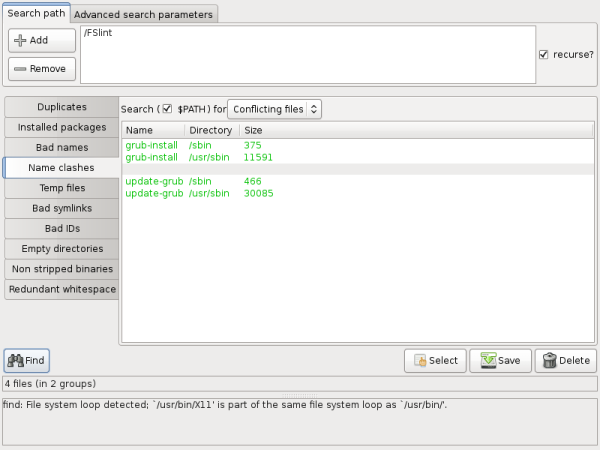The image size is (600, 450).
Task: Go to Empty directories section
Action: [62, 249]
